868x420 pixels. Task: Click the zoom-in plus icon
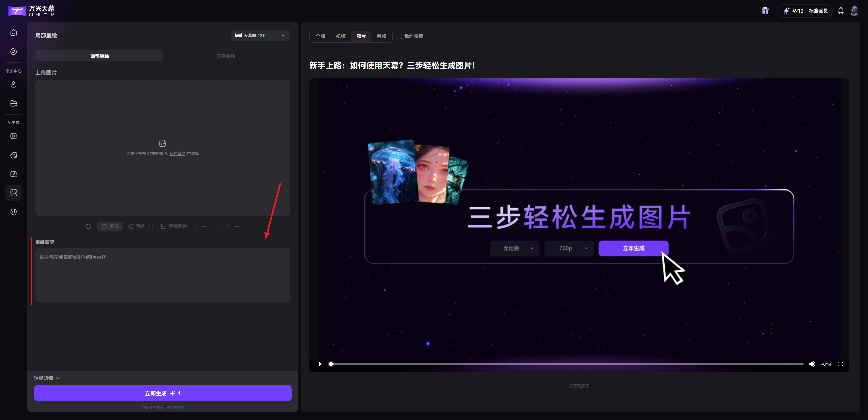point(237,226)
